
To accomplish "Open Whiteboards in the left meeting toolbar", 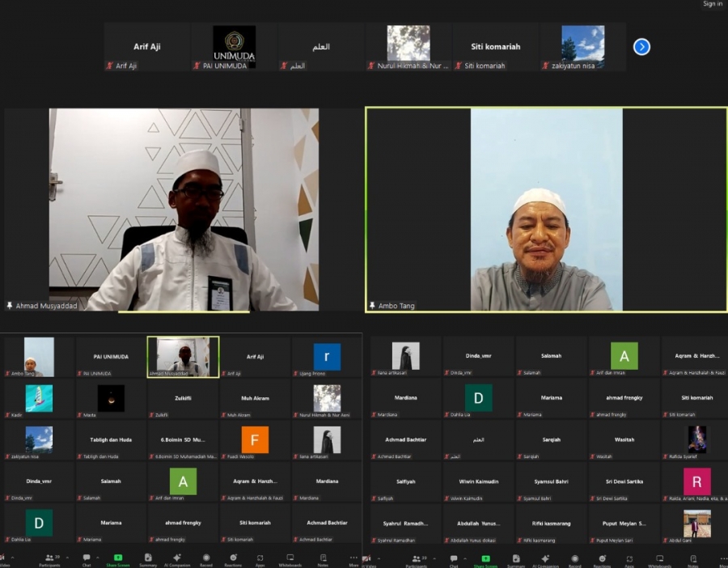I will (x=290, y=559).
